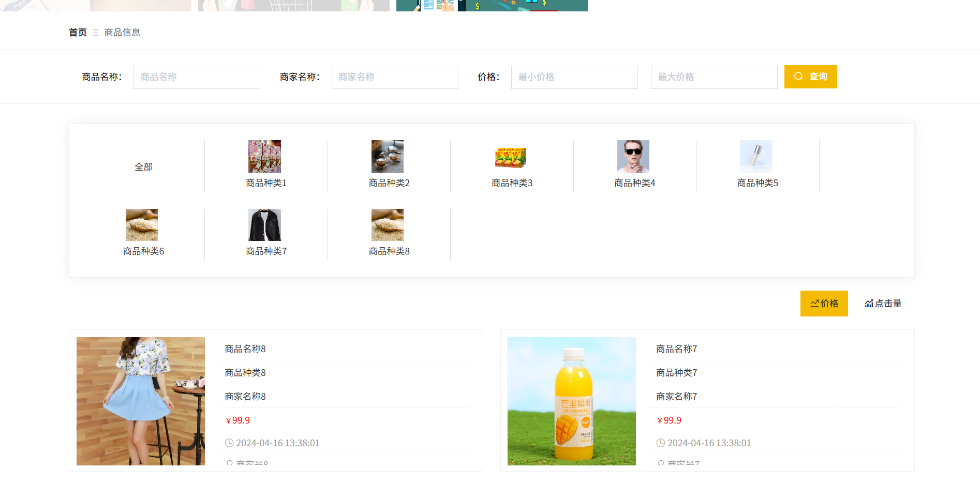Screen dimensions: 980x484
Task: Open 商品种类6 grain thumbnail
Action: 142,225
